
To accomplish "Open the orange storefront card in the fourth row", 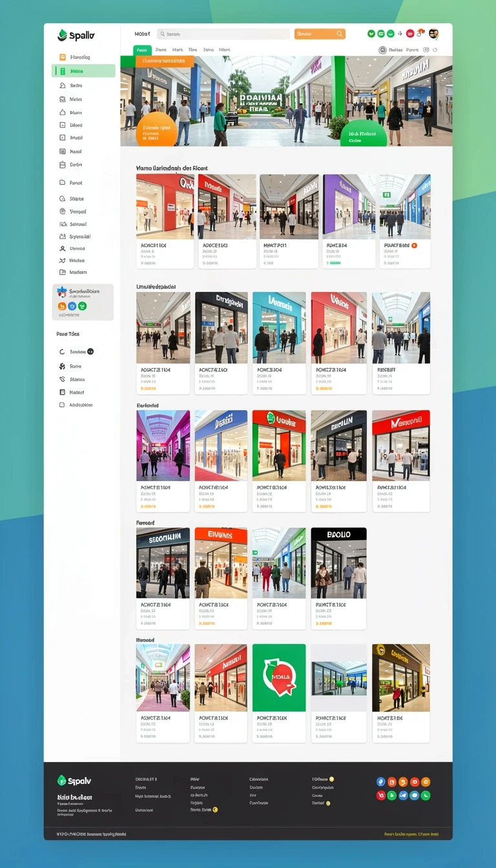I will point(221,578).
